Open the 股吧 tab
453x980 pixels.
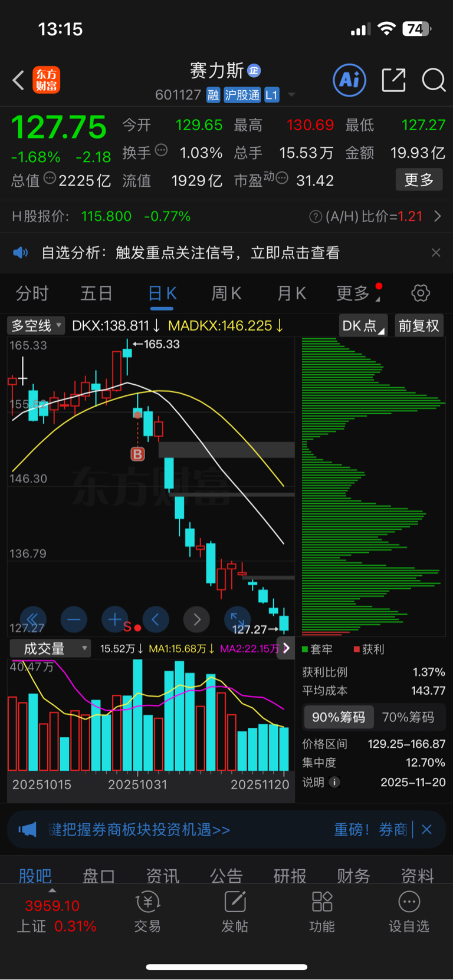(35, 876)
